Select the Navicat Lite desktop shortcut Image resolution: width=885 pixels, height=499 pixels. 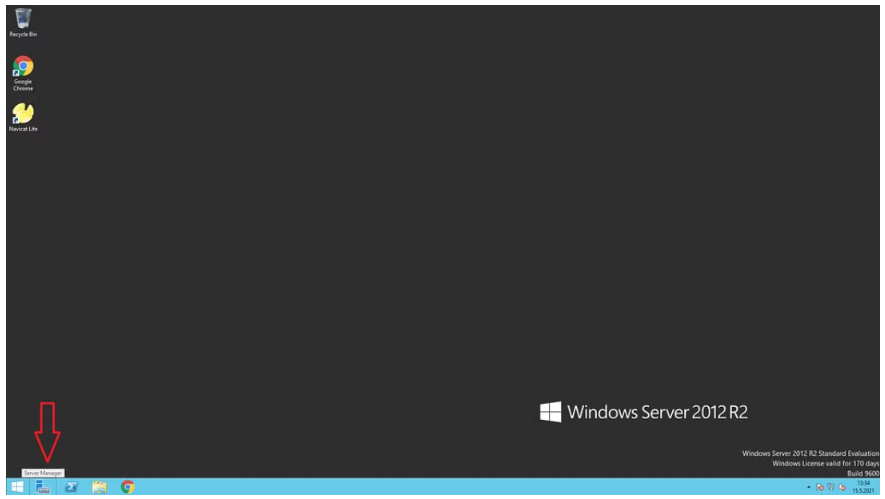click(23, 117)
